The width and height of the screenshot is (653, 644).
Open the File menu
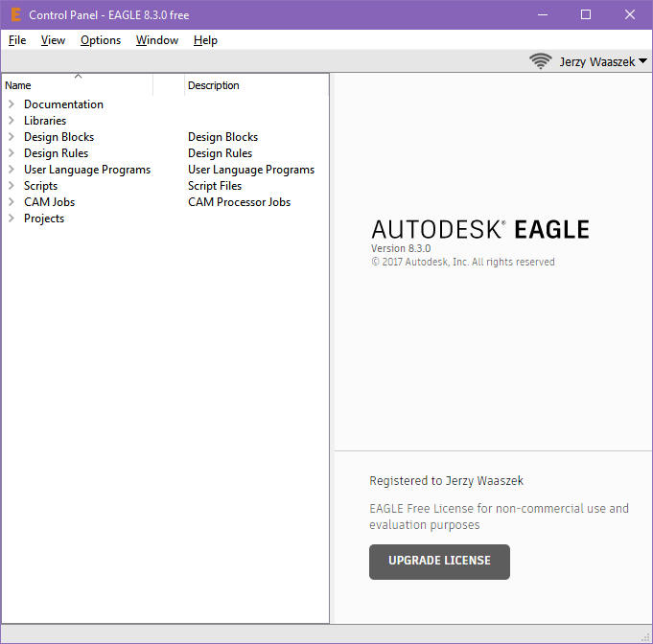[x=17, y=40]
